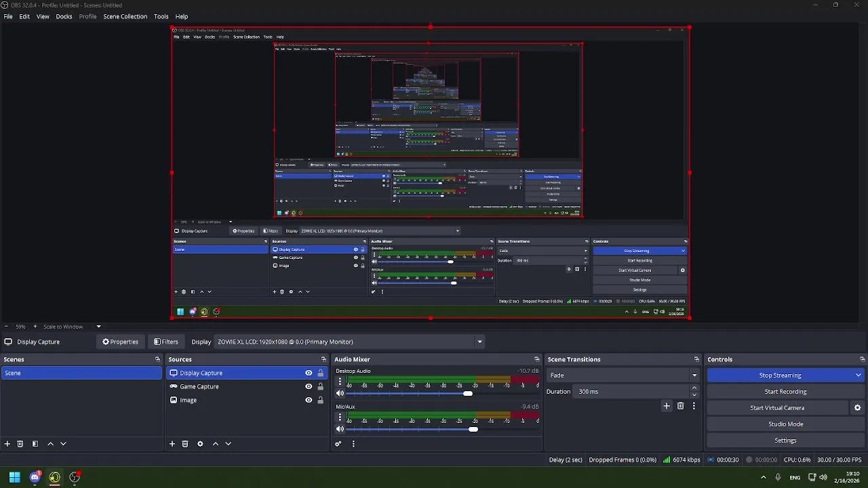Open Desktop Audio three-dot options menu

click(x=340, y=382)
